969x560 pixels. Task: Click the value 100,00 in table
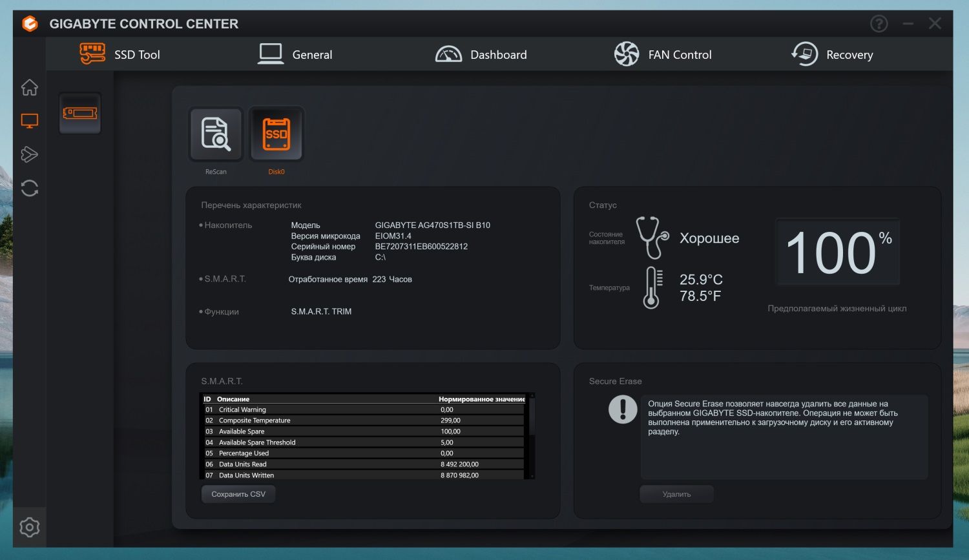450,431
